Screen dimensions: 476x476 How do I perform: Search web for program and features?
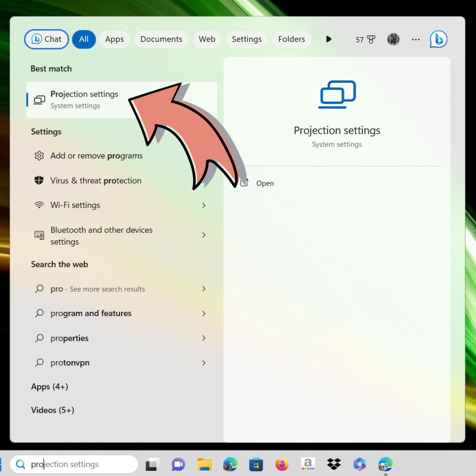122,313
